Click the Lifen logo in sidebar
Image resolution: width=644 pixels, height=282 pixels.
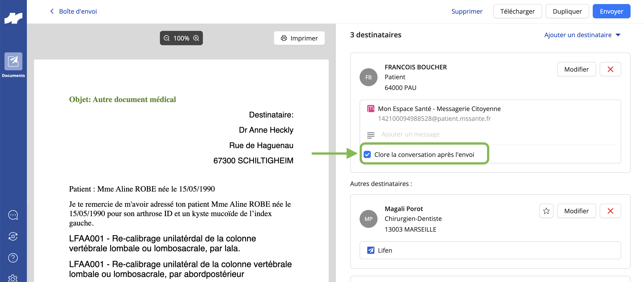point(13,18)
